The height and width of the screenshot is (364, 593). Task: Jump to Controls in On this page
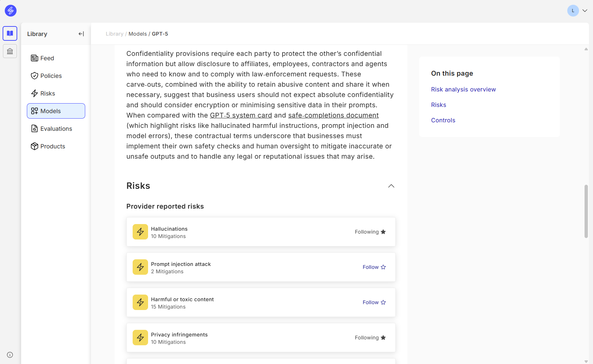click(x=443, y=120)
